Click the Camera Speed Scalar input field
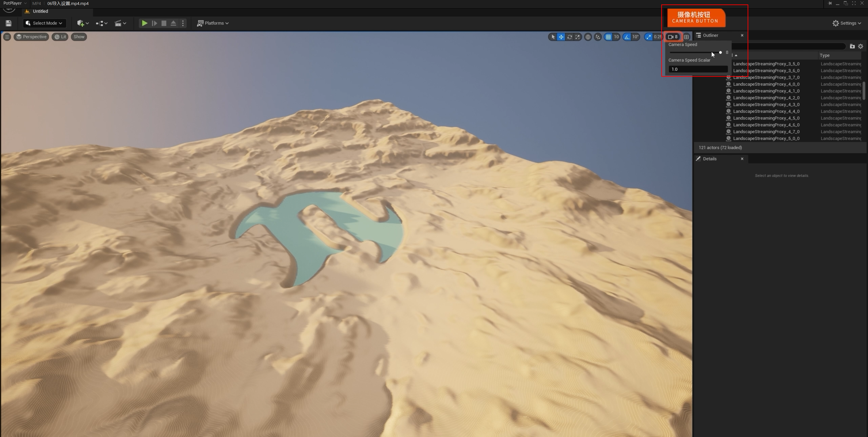This screenshot has height=437, width=868. tap(698, 69)
